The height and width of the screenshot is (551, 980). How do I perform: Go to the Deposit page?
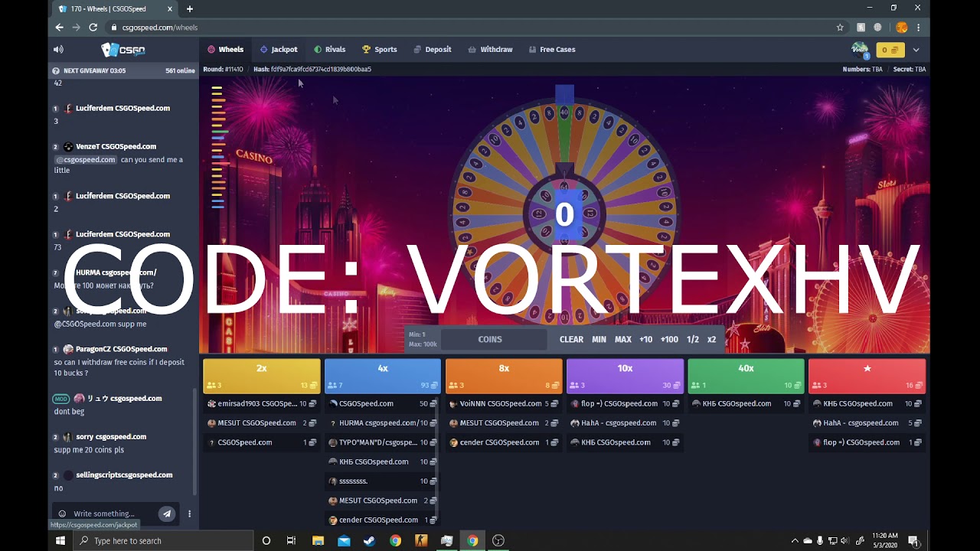click(x=433, y=49)
